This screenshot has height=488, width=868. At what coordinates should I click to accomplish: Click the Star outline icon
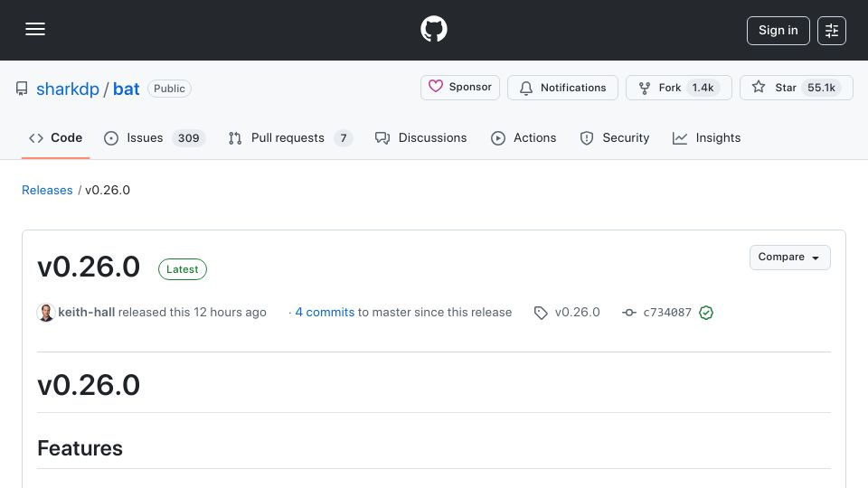759,87
